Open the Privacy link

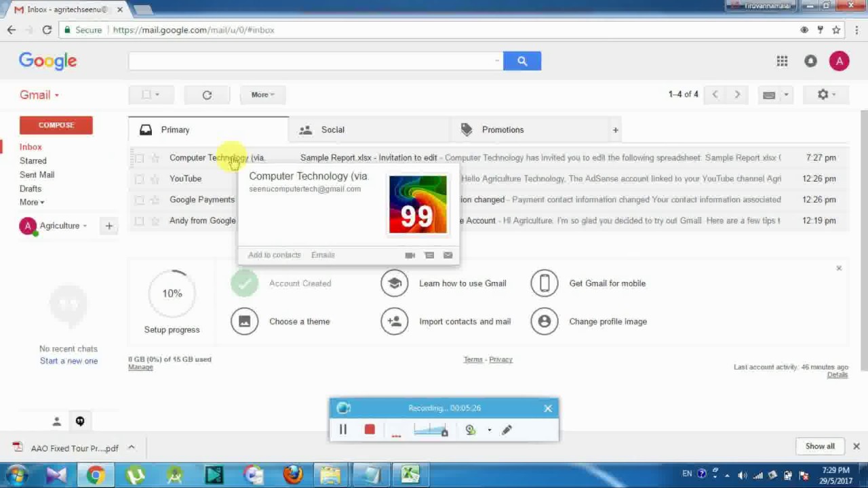[x=500, y=359]
